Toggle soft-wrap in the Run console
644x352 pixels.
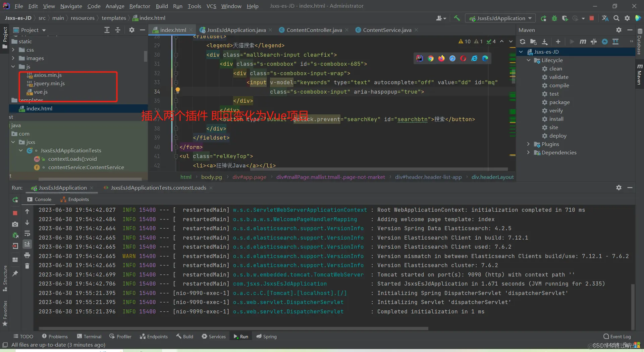click(x=27, y=234)
